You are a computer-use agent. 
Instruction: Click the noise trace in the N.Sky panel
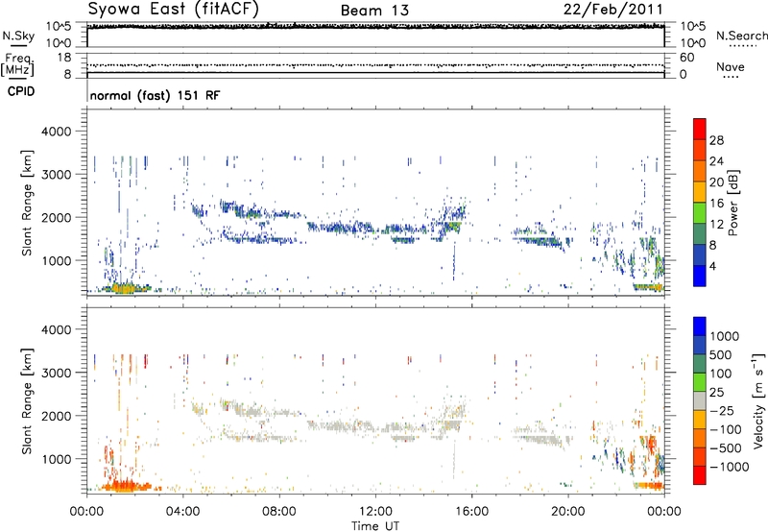click(375, 27)
